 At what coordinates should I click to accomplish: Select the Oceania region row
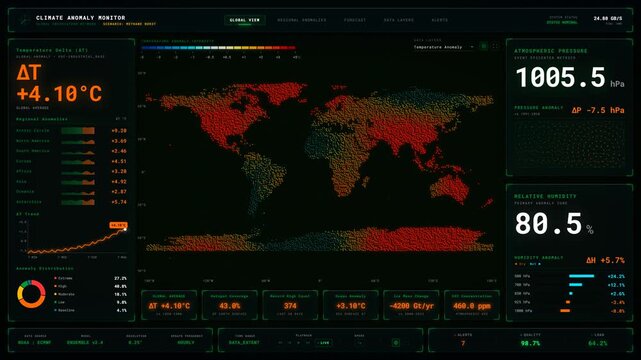(x=71, y=192)
